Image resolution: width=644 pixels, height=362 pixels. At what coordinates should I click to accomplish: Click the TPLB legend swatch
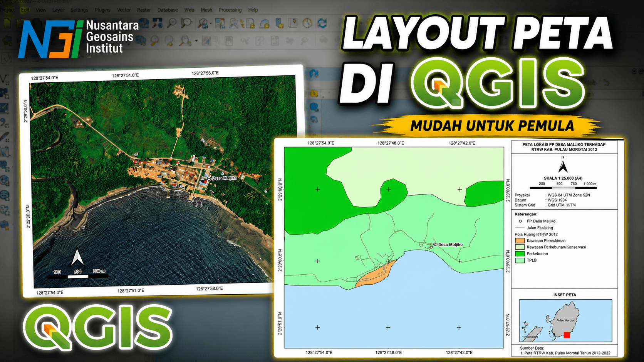coord(520,260)
